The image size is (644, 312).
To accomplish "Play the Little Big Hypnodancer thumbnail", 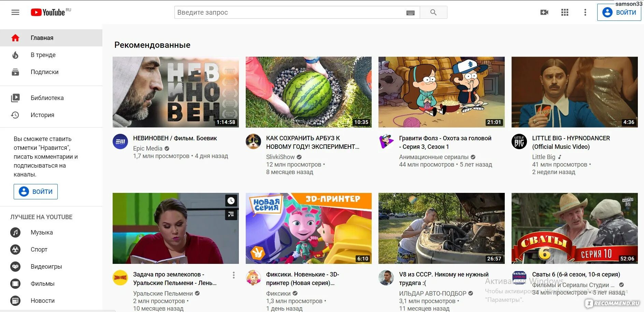I will [x=575, y=92].
